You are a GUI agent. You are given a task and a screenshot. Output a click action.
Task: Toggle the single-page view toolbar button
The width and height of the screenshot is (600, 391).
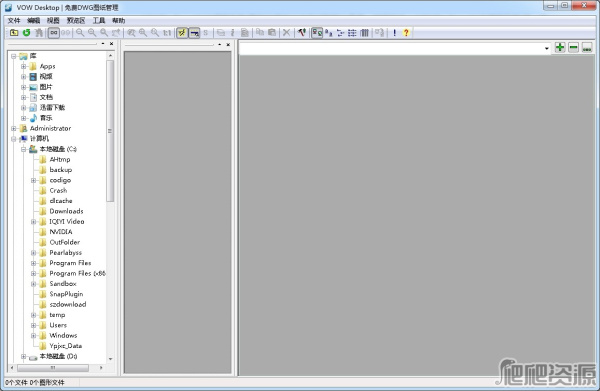[54, 33]
